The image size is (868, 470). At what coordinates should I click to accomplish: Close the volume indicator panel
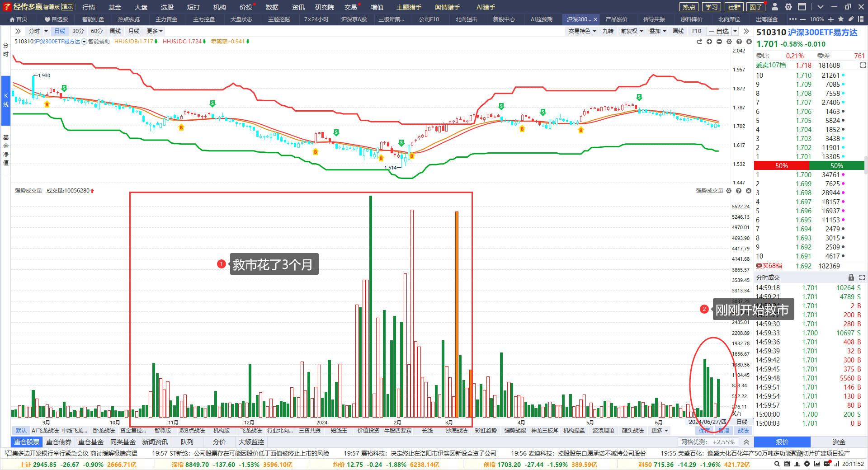[749, 191]
